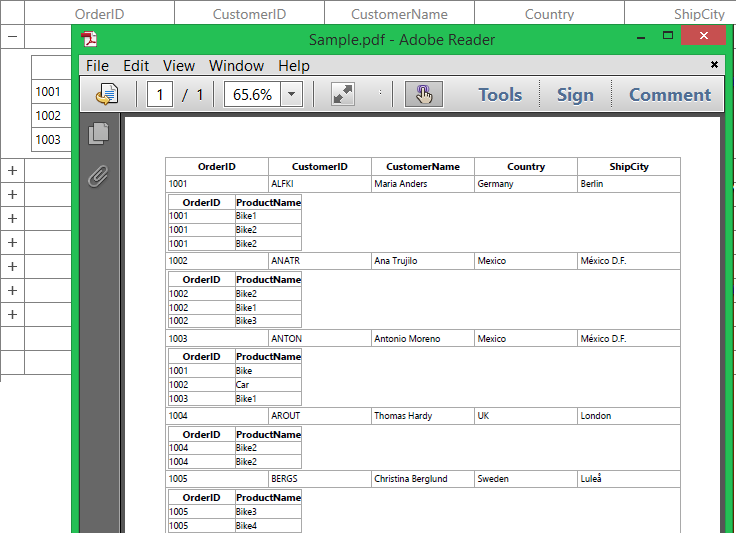Click the Thomas Hardy cell in the PDF

point(423,416)
